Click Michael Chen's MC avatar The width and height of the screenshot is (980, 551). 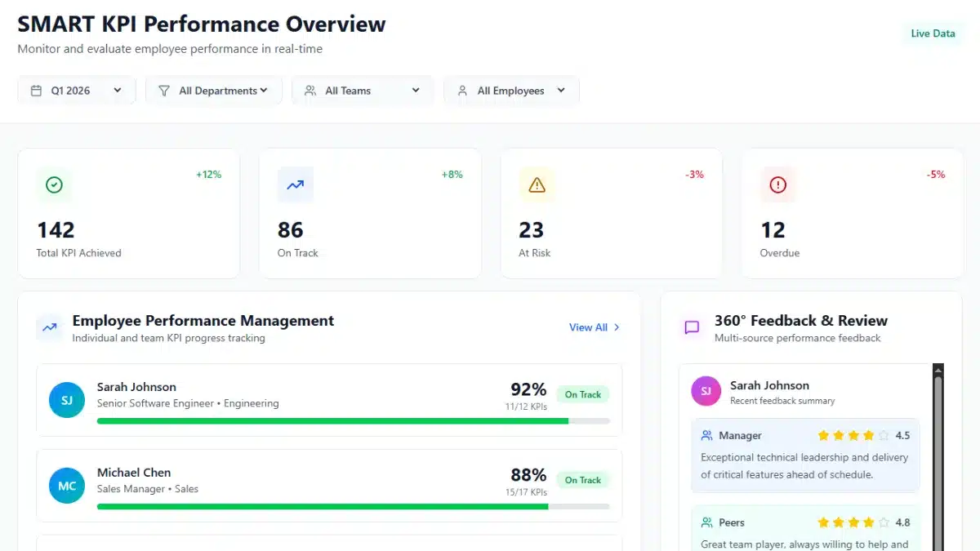click(x=66, y=485)
